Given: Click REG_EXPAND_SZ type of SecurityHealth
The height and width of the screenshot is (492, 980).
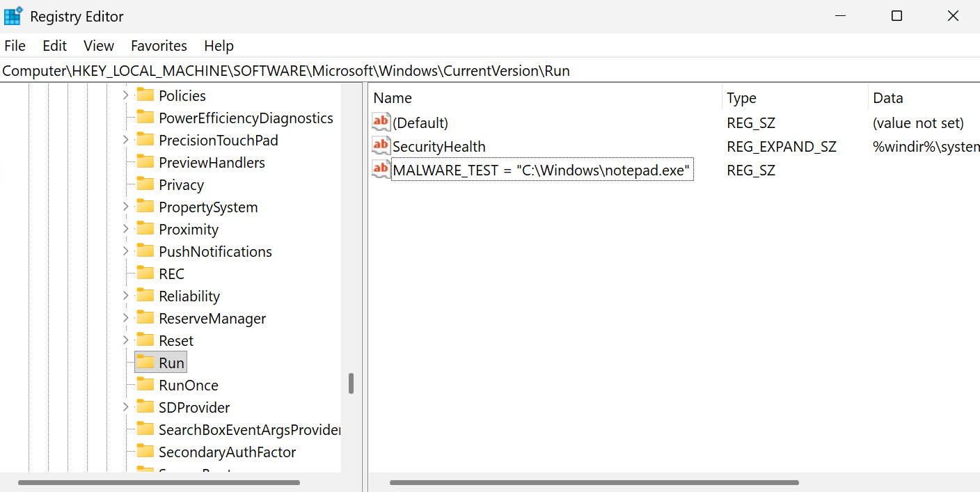Looking at the screenshot, I should tap(782, 147).
